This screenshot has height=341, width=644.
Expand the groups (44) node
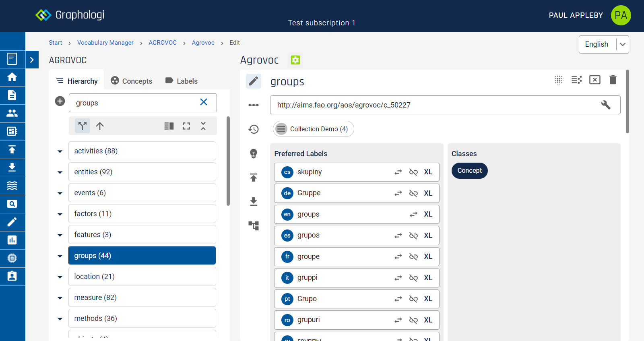[60, 256]
